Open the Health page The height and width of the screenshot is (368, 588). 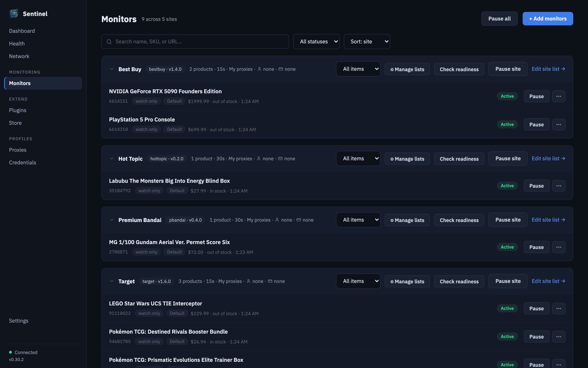coord(17,44)
